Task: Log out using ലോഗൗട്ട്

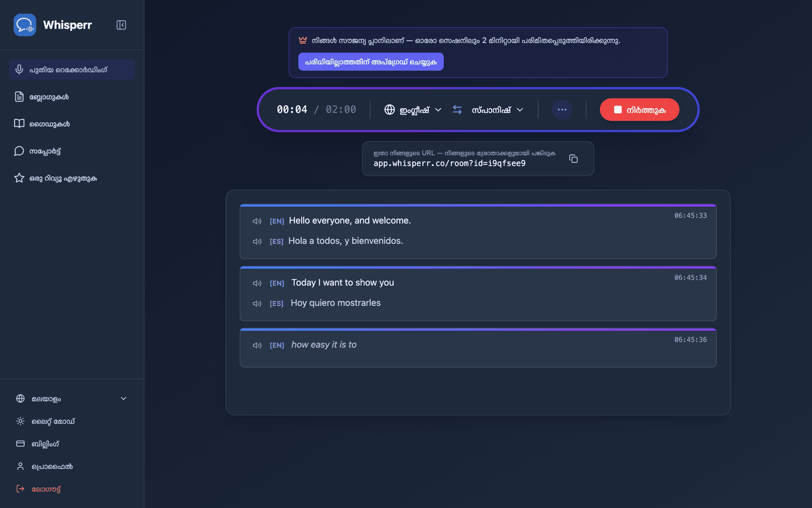Action: [x=72, y=489]
